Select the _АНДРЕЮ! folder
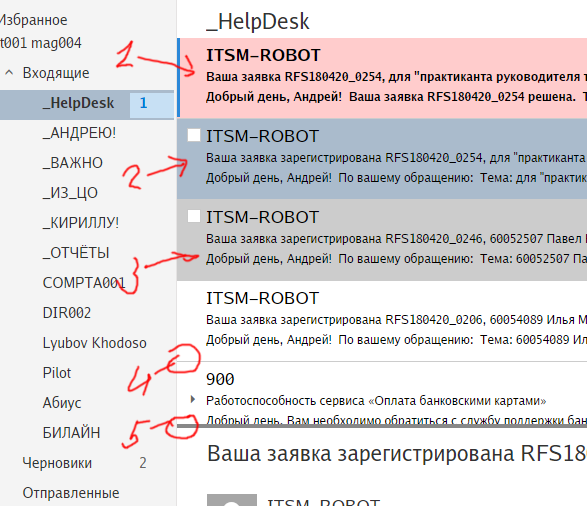587x506 pixels. click(x=79, y=133)
